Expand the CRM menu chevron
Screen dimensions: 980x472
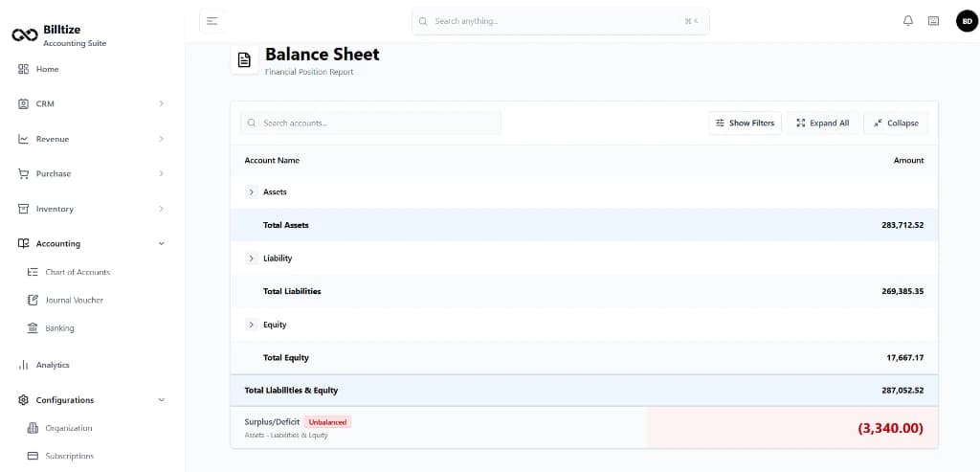(x=161, y=103)
